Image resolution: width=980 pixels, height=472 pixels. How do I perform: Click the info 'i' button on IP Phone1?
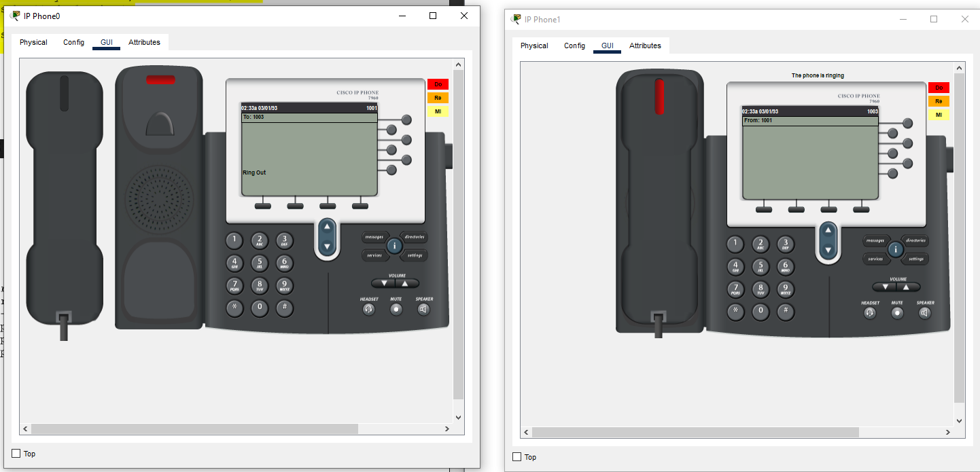[896, 249]
